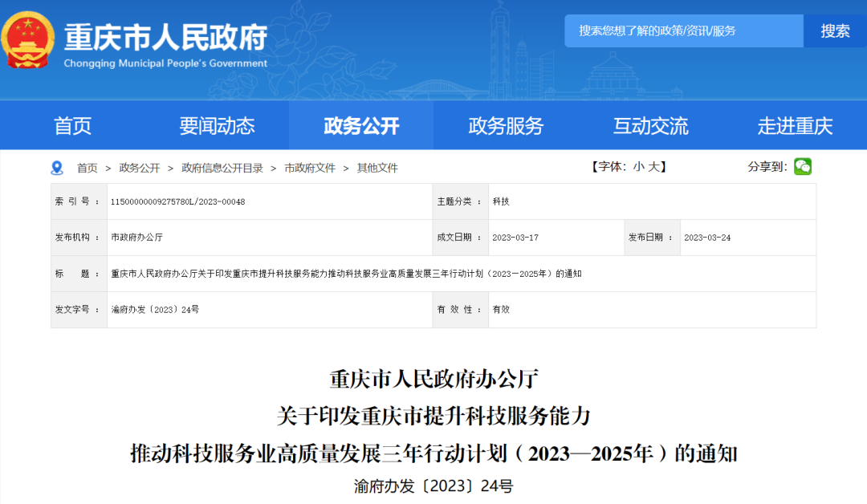Open 政府信息公开目录 breadcrumb link
The width and height of the screenshot is (867, 504).
(x=222, y=169)
